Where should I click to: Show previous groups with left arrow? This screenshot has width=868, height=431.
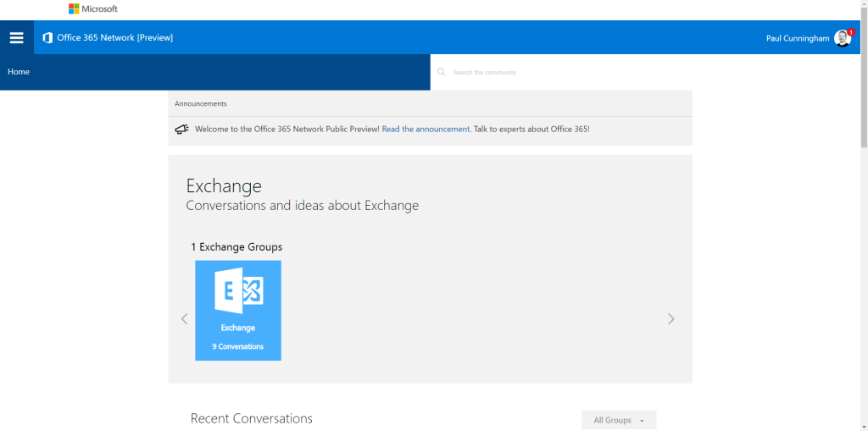[x=185, y=318]
